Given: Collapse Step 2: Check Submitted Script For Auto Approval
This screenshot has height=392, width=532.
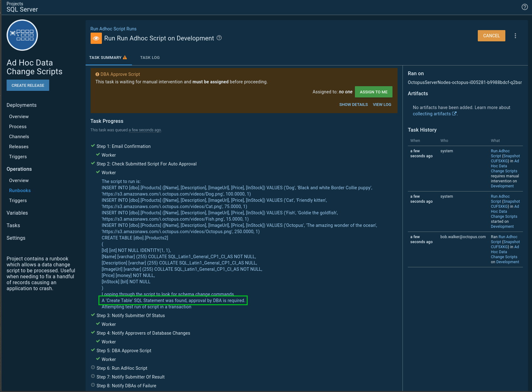Looking at the screenshot, I should (146, 164).
